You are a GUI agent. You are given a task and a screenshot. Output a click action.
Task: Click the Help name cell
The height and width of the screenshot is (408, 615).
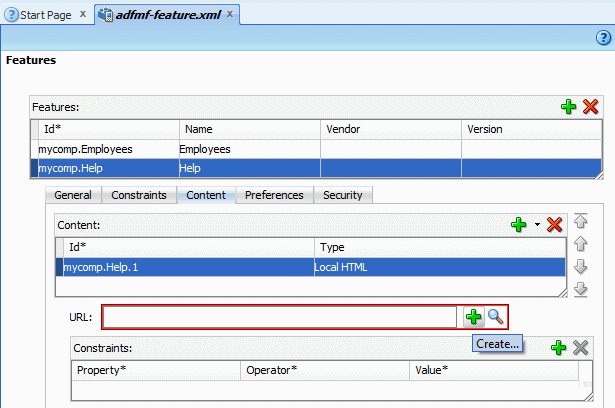click(x=249, y=168)
